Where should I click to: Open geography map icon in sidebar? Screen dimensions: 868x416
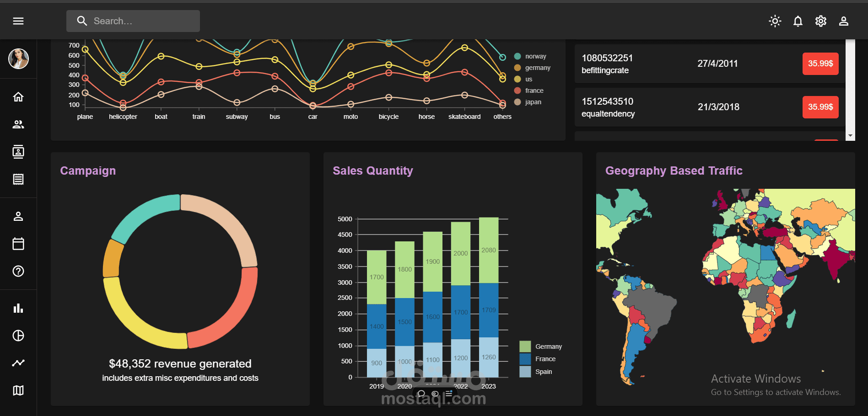tap(18, 390)
